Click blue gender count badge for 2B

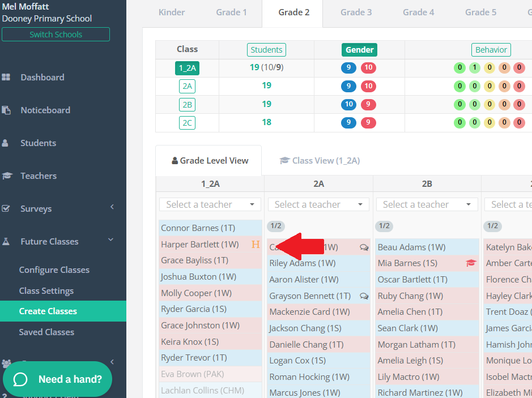click(x=348, y=104)
